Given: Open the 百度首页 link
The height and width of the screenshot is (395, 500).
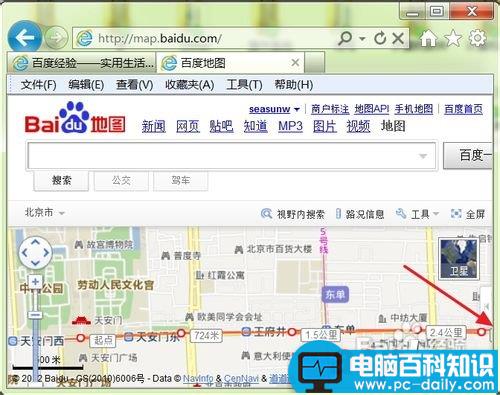Looking at the screenshot, I should pos(463,109).
